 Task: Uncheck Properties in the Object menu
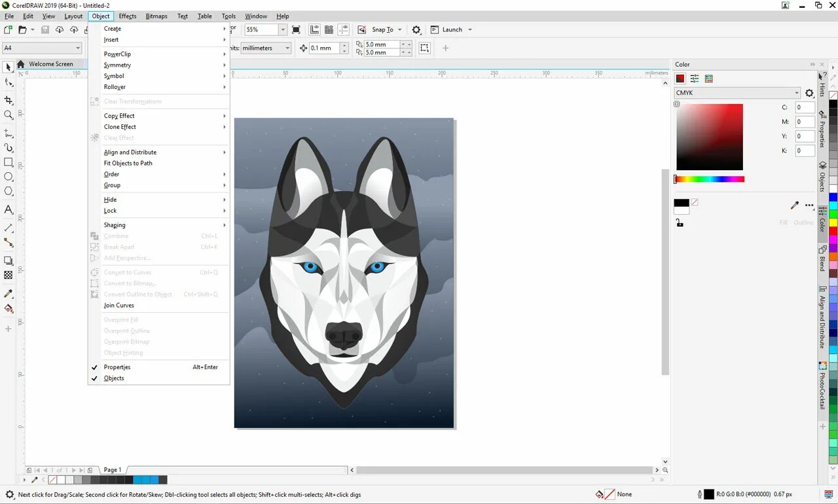(x=117, y=367)
